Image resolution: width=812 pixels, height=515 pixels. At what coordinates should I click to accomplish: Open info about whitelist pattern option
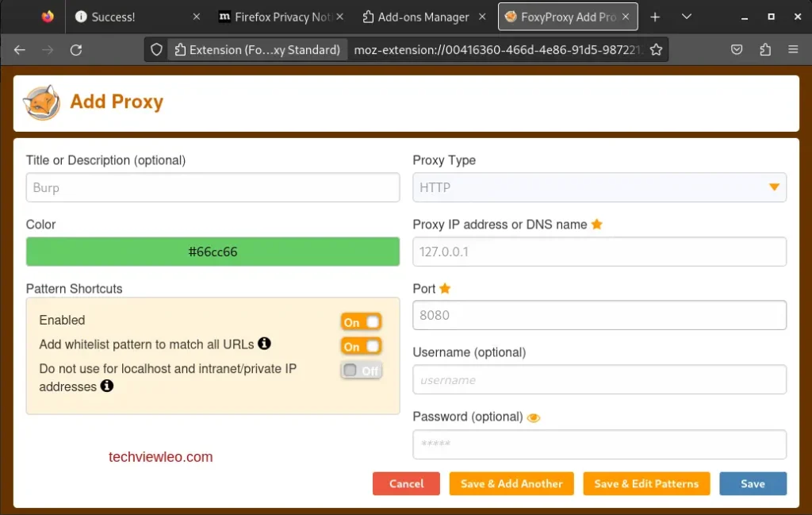tap(266, 344)
